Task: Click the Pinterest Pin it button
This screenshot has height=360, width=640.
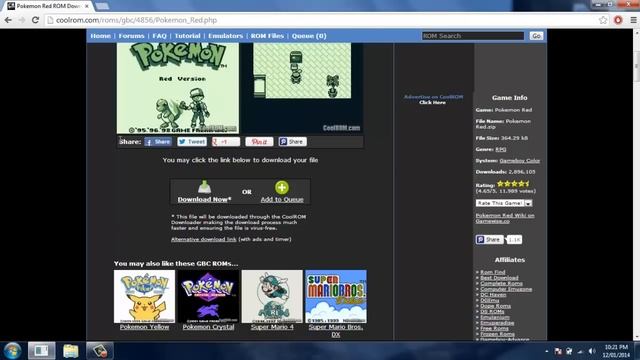Action: click(259, 142)
